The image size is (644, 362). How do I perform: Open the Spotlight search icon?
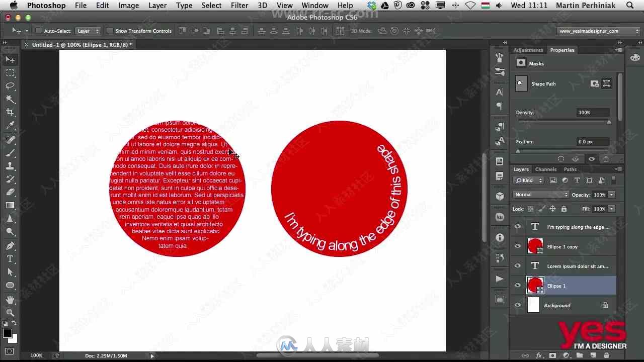(630, 6)
